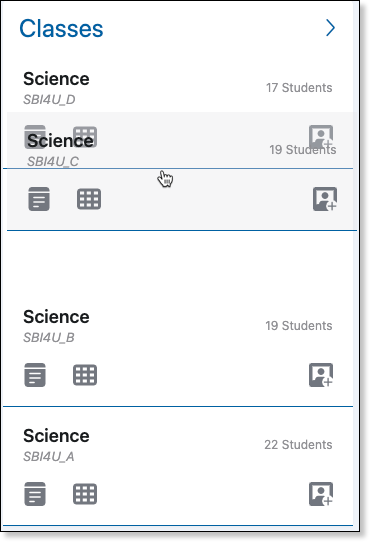Open attendance list icon for SBI4U_B

tap(35, 375)
